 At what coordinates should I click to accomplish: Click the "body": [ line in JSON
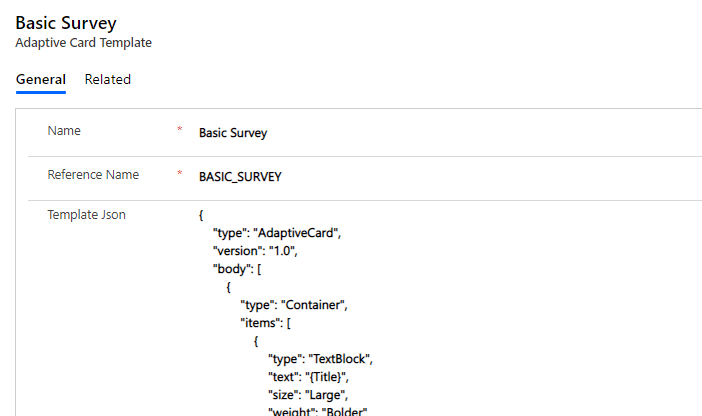237,269
